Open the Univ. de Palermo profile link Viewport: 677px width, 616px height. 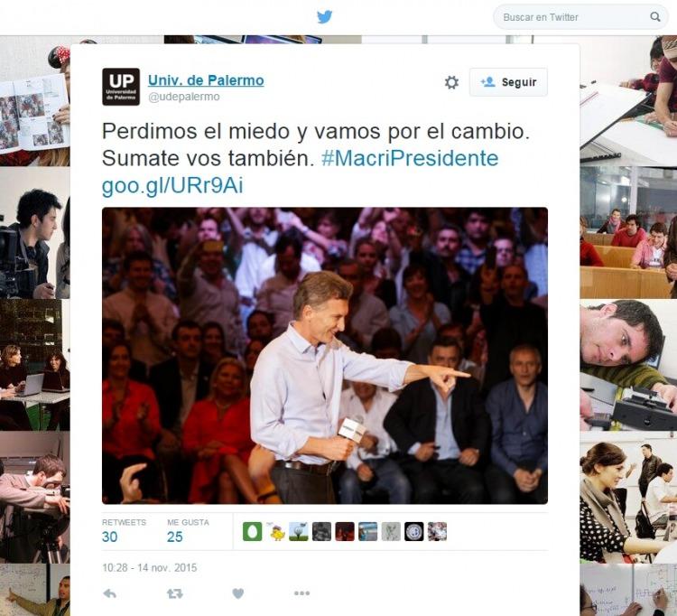pos(206,80)
